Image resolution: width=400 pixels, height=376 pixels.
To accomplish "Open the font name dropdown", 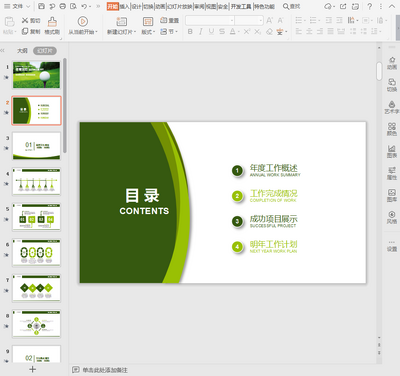I will click(x=232, y=21).
